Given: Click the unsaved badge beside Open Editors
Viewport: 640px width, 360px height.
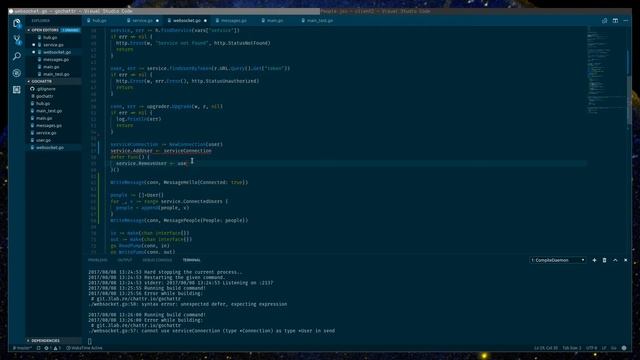Looking at the screenshot, I should (x=70, y=30).
